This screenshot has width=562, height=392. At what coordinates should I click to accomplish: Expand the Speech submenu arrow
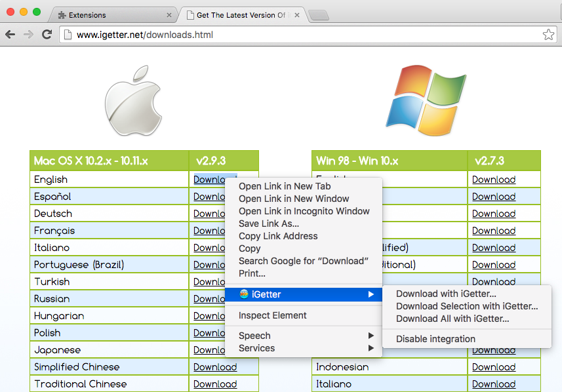tap(371, 336)
